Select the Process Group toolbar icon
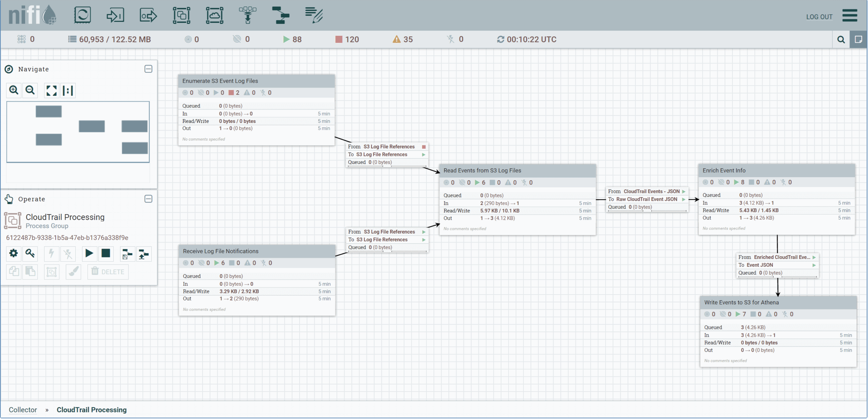The width and height of the screenshot is (868, 420). (181, 15)
